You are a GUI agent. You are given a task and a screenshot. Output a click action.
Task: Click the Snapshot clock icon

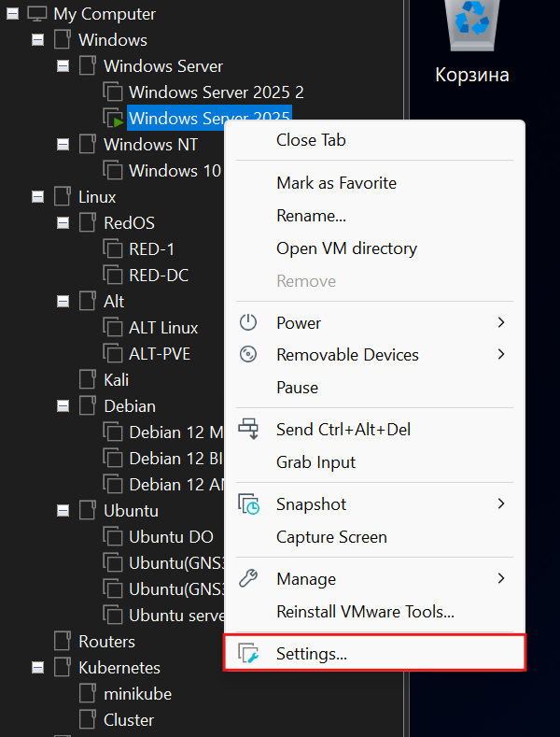click(x=249, y=504)
